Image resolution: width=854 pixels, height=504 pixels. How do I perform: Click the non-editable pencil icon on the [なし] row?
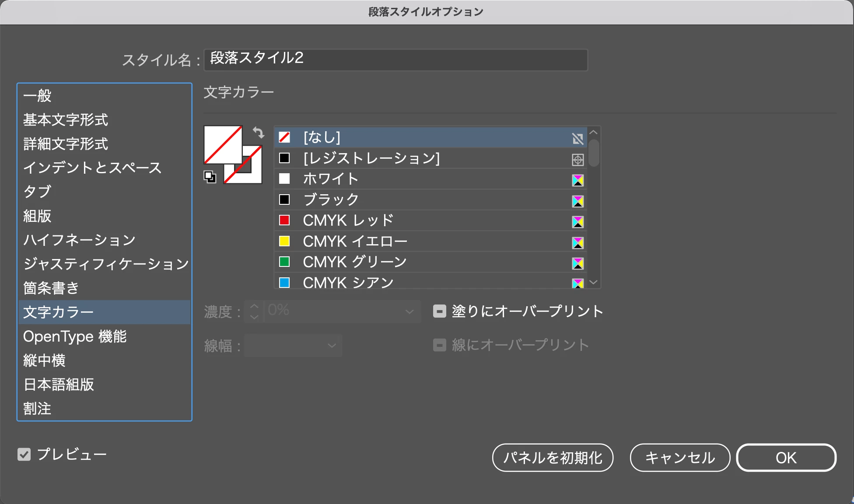[x=577, y=139]
